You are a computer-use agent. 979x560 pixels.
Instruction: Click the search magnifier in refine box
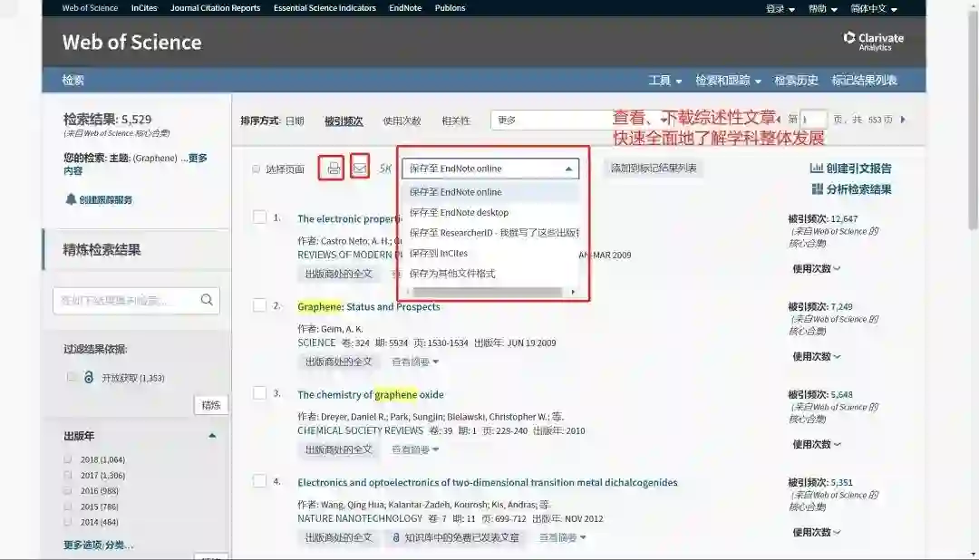(207, 300)
